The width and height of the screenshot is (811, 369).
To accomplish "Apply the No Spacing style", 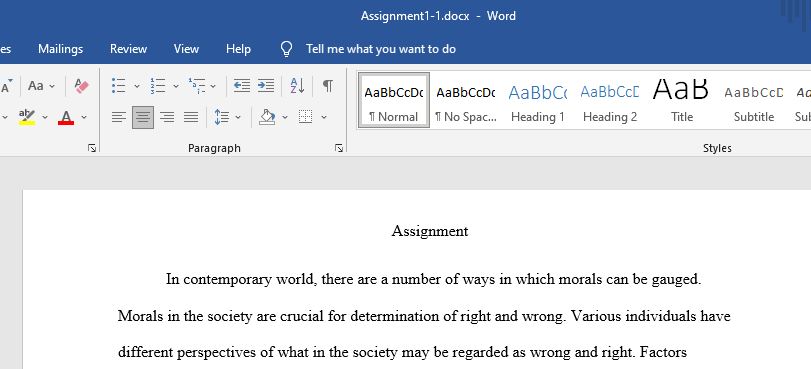I will tap(465, 100).
